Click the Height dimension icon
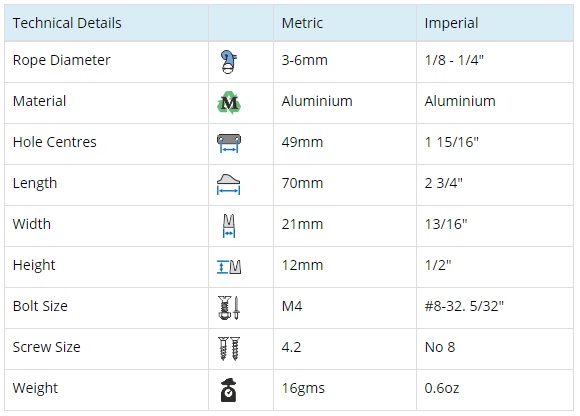Image resolution: width=580 pixels, height=416 pixels. click(x=229, y=267)
